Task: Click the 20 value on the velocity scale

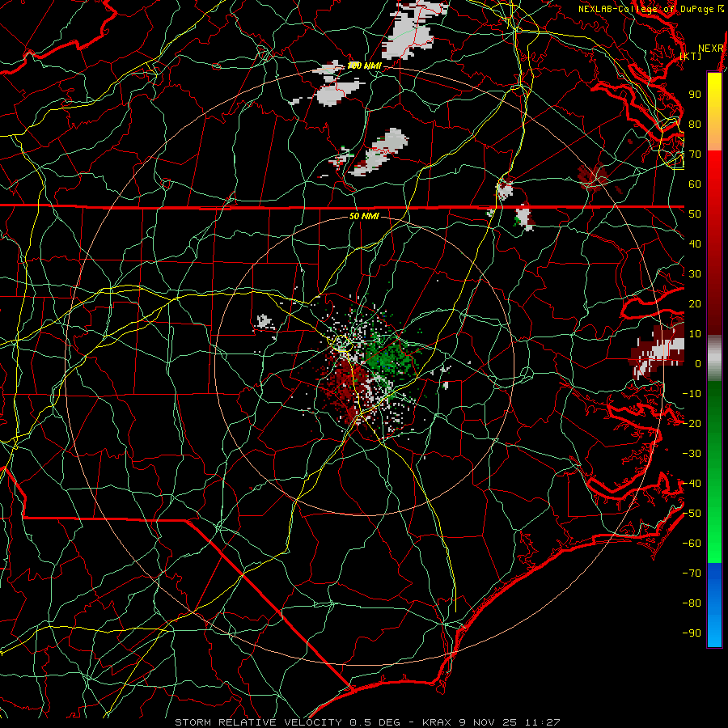Action: tap(695, 304)
